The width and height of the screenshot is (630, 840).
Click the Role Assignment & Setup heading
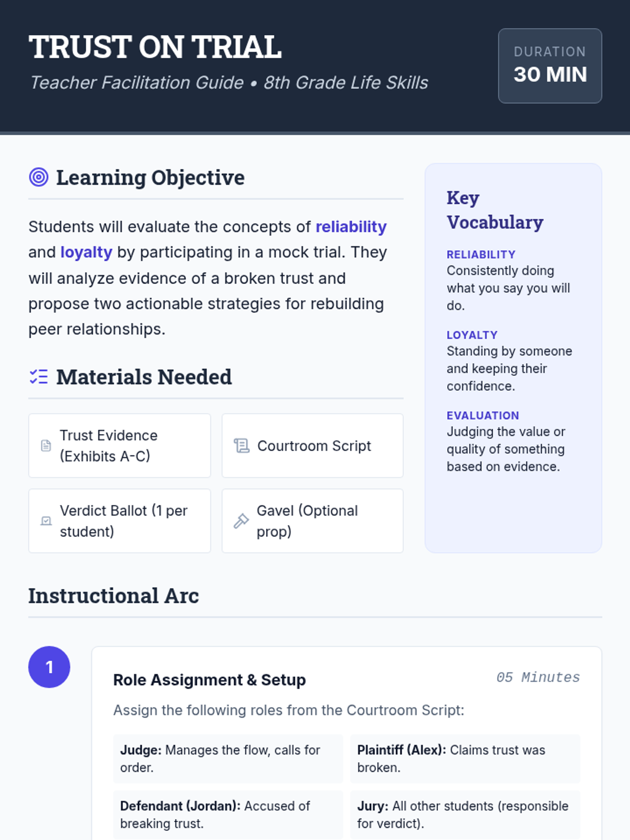(209, 680)
